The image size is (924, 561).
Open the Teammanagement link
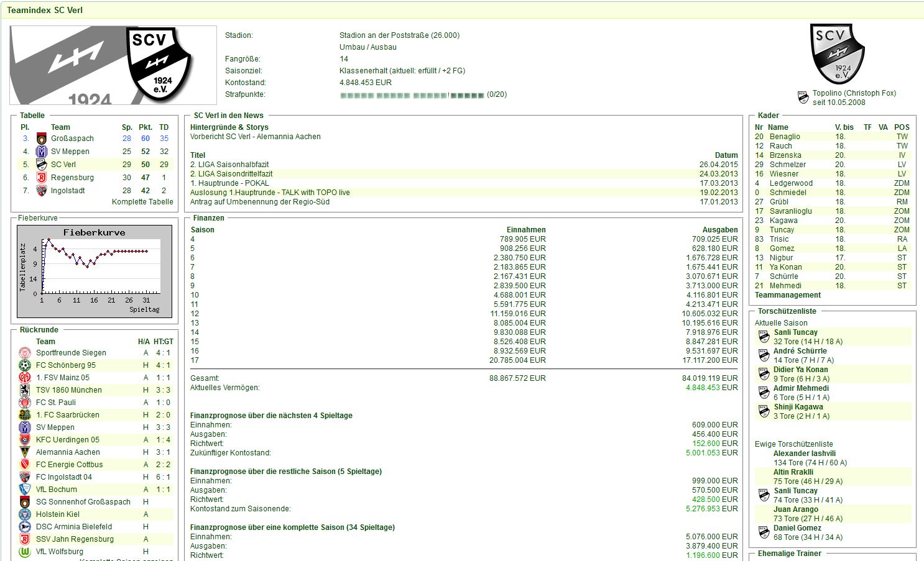788,295
